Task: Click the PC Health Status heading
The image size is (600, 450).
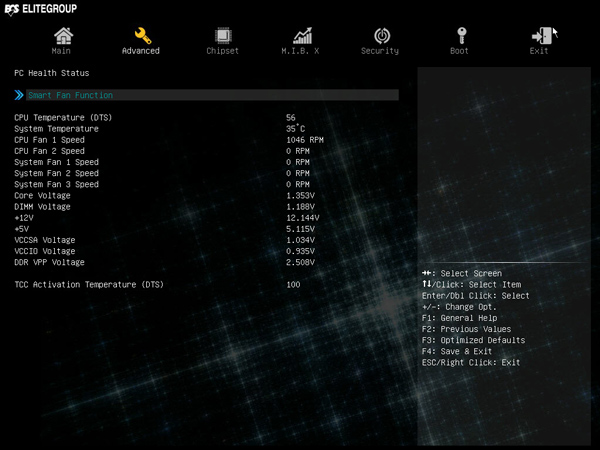Action: tap(52, 73)
